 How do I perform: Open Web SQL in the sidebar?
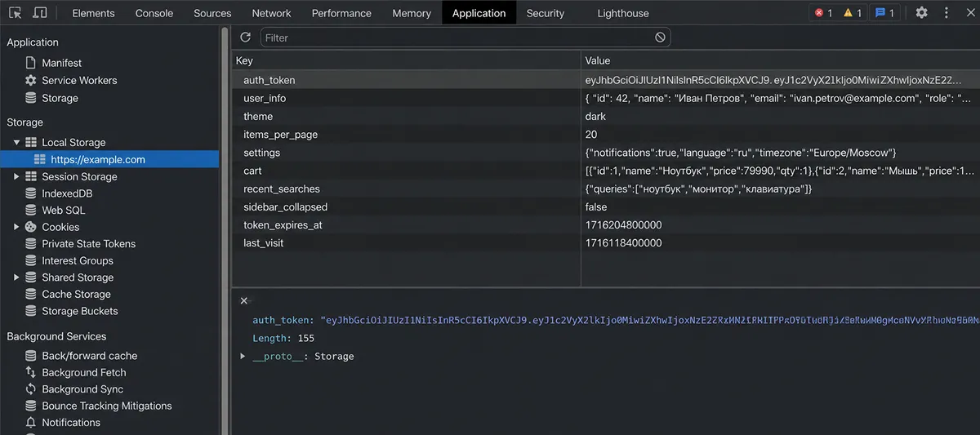click(63, 210)
